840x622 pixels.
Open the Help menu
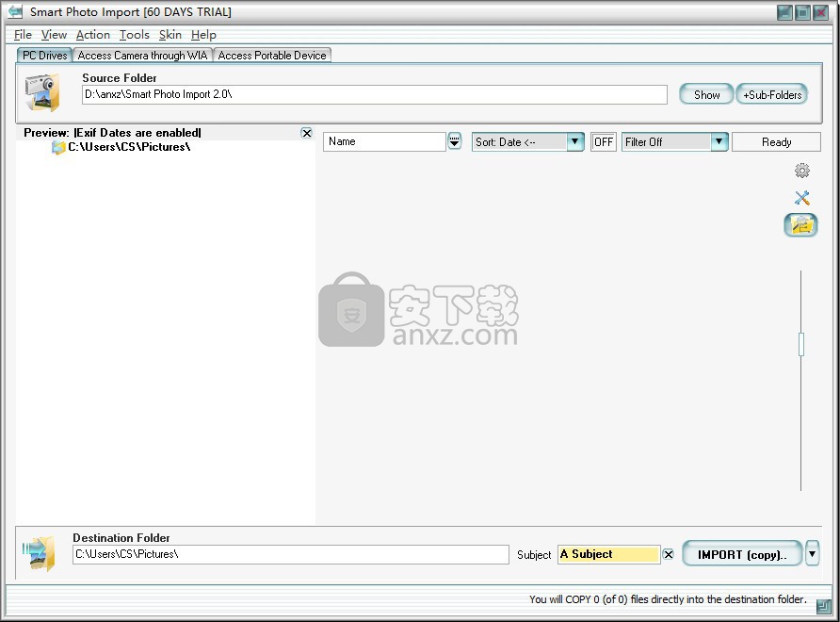(x=203, y=35)
